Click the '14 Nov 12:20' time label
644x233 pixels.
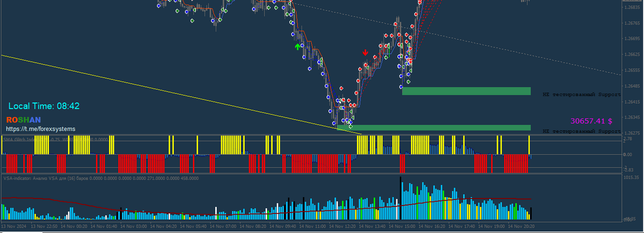click(342, 226)
